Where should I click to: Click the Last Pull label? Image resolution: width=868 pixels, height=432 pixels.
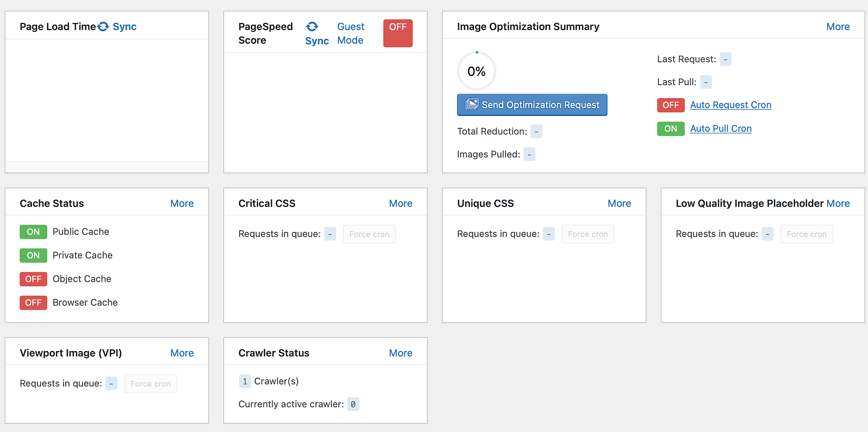point(677,82)
